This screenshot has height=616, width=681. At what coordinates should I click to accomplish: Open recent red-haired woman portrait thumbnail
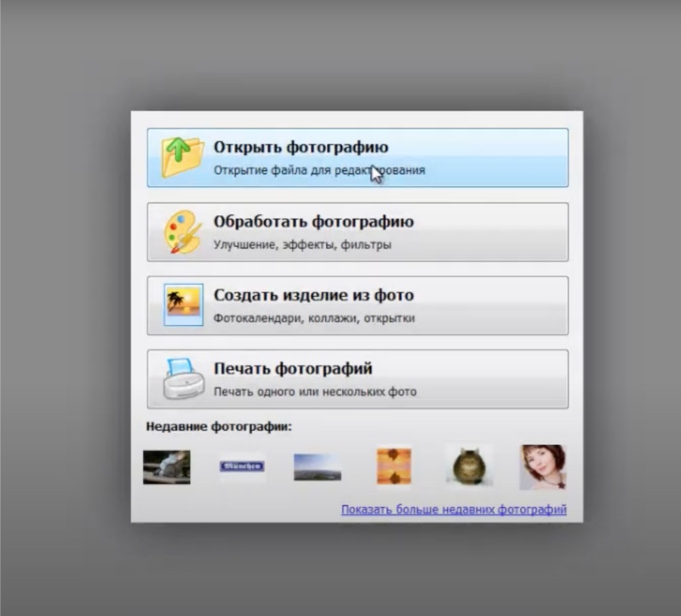tap(543, 466)
